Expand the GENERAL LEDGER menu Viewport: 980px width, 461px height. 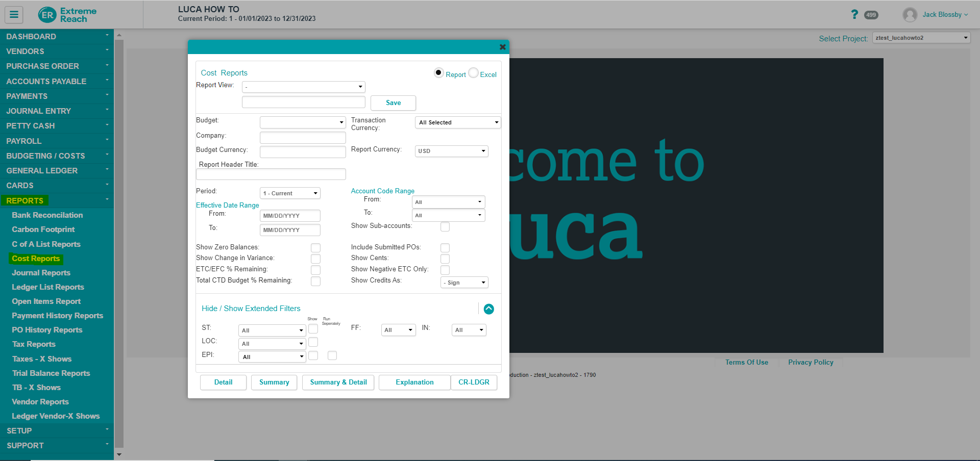click(57, 171)
